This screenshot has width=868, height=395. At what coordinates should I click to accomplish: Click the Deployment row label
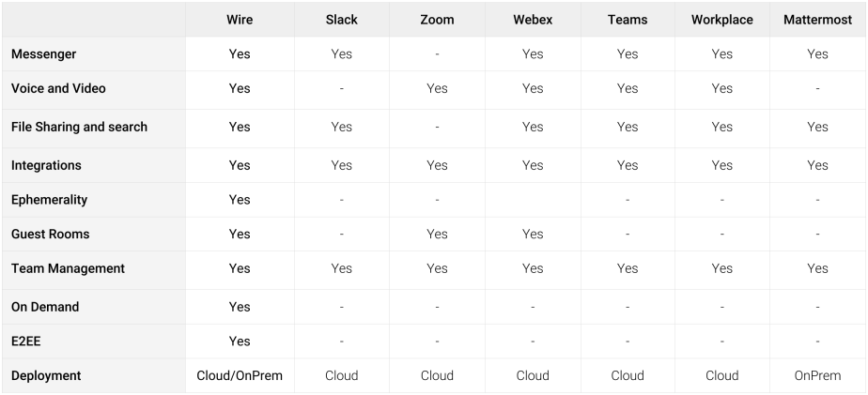[x=46, y=375]
